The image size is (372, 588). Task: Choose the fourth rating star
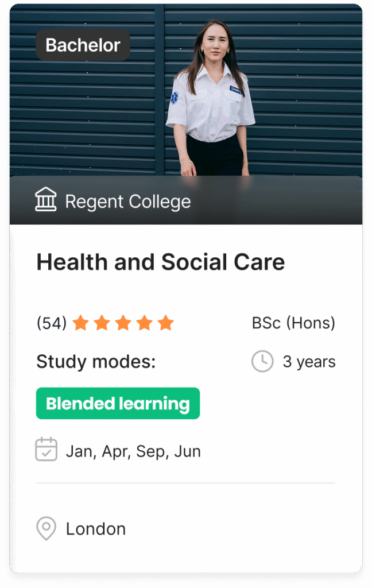click(x=144, y=323)
